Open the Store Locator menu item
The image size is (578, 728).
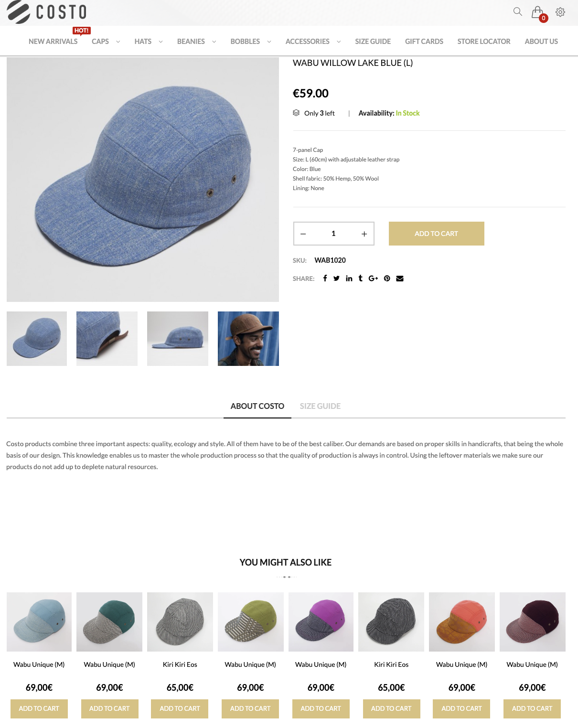[484, 42]
